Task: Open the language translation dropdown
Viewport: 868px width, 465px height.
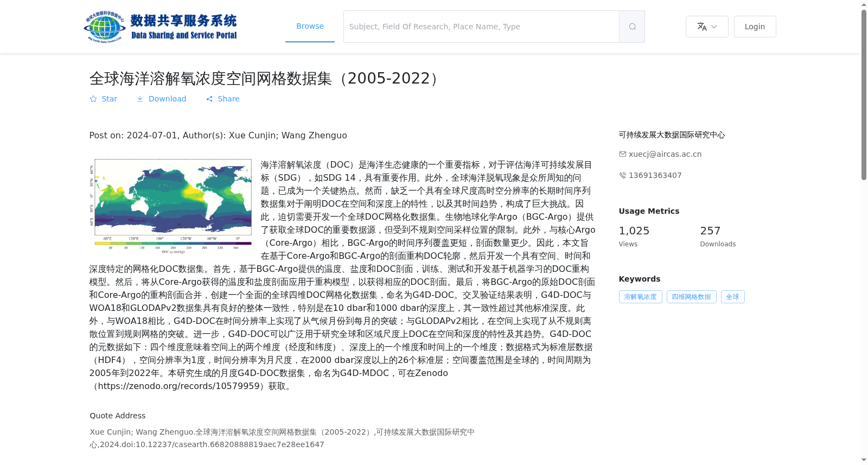Action: (x=707, y=27)
